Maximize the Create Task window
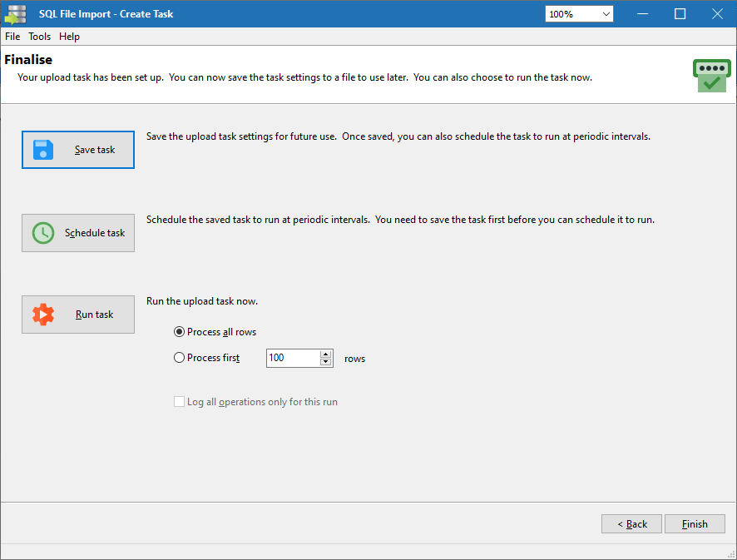The width and height of the screenshot is (737, 560). 680,14
